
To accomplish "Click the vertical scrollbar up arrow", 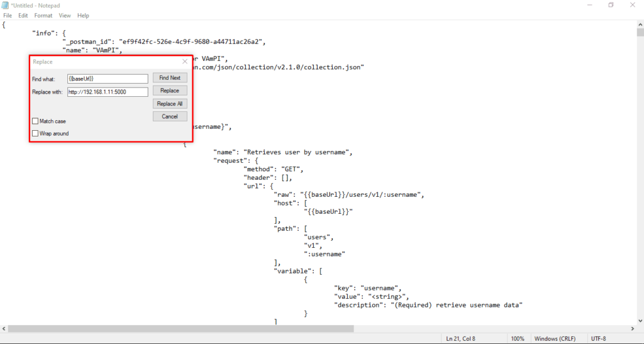I will click(x=640, y=25).
